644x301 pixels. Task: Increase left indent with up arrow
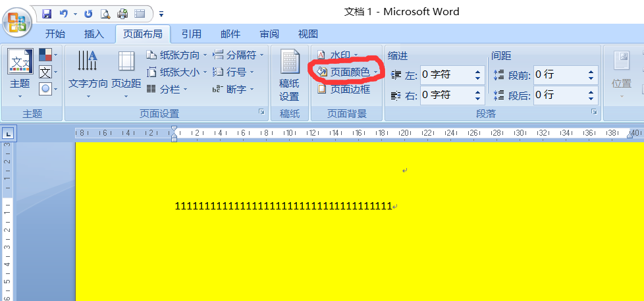[x=477, y=72]
